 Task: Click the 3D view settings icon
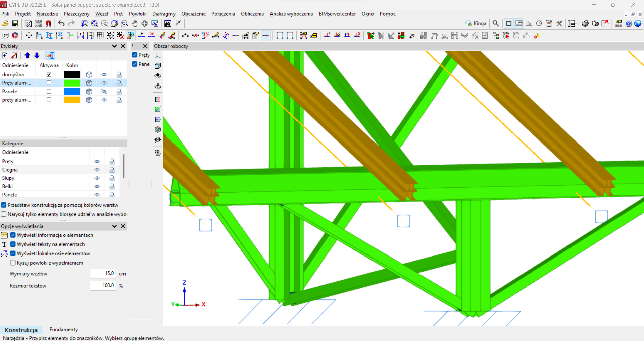(158, 153)
